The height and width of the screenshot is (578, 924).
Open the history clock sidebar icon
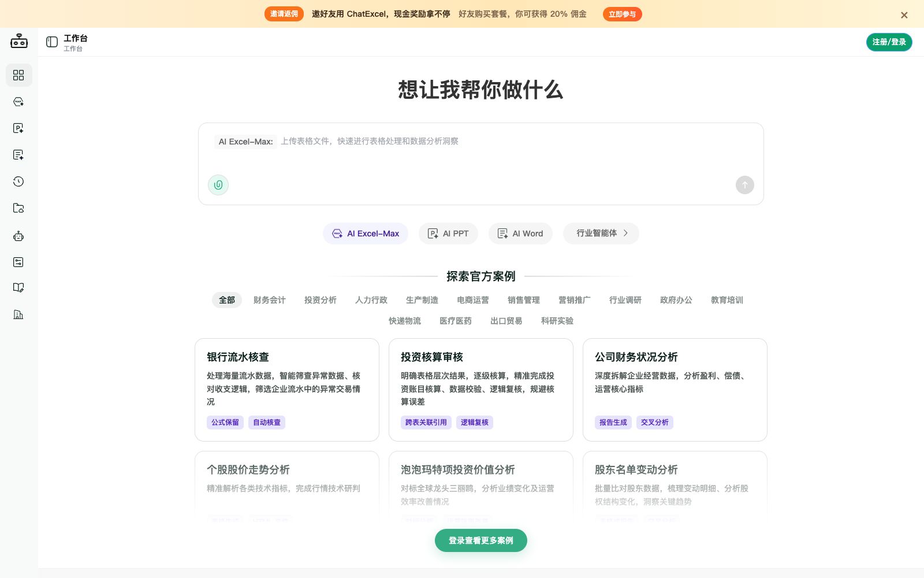[x=18, y=181]
